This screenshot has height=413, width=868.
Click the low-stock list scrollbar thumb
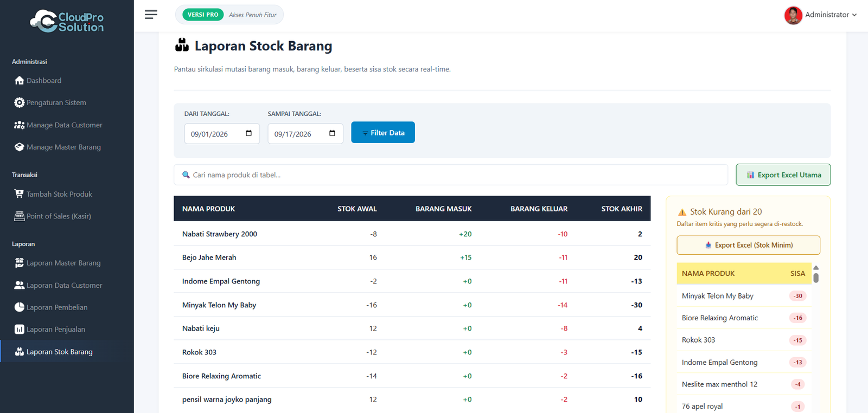click(x=816, y=278)
